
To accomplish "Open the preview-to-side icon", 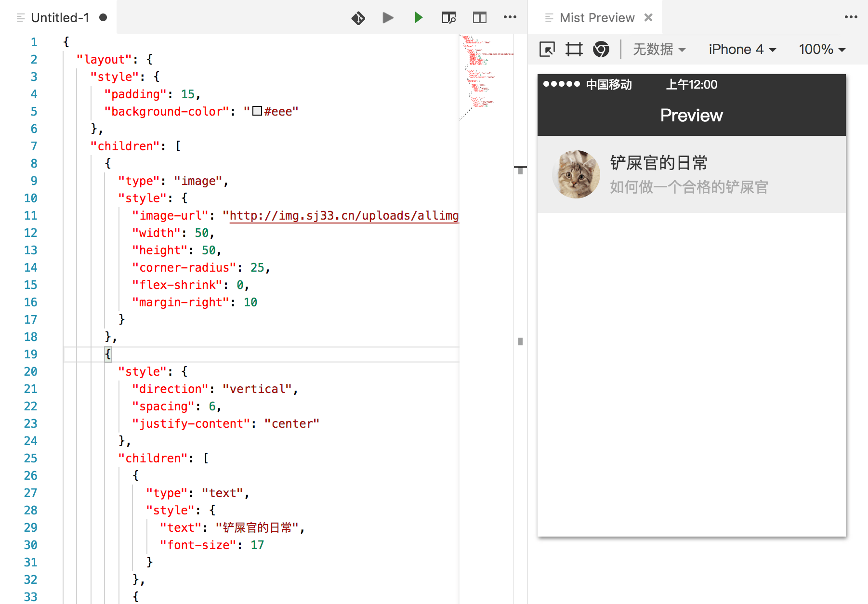I will 449,18.
